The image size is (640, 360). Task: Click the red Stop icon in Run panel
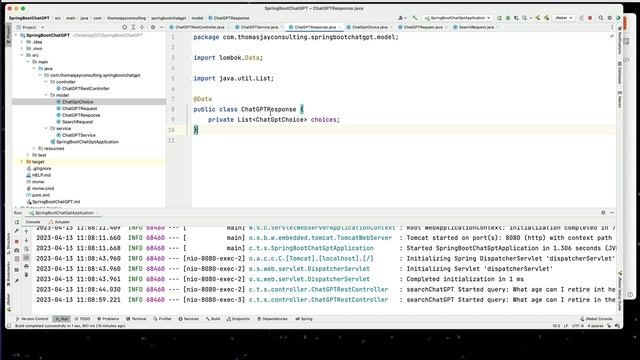(17, 241)
